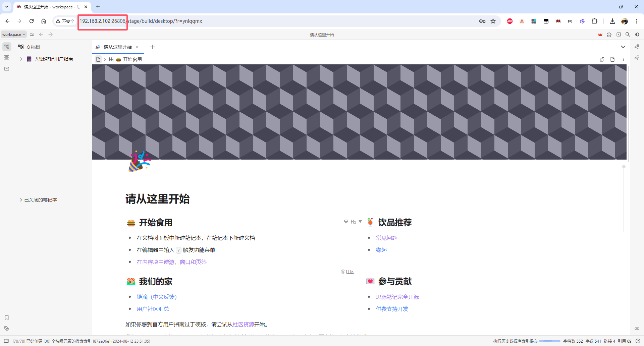Open the command palette terminal icon

click(619, 35)
